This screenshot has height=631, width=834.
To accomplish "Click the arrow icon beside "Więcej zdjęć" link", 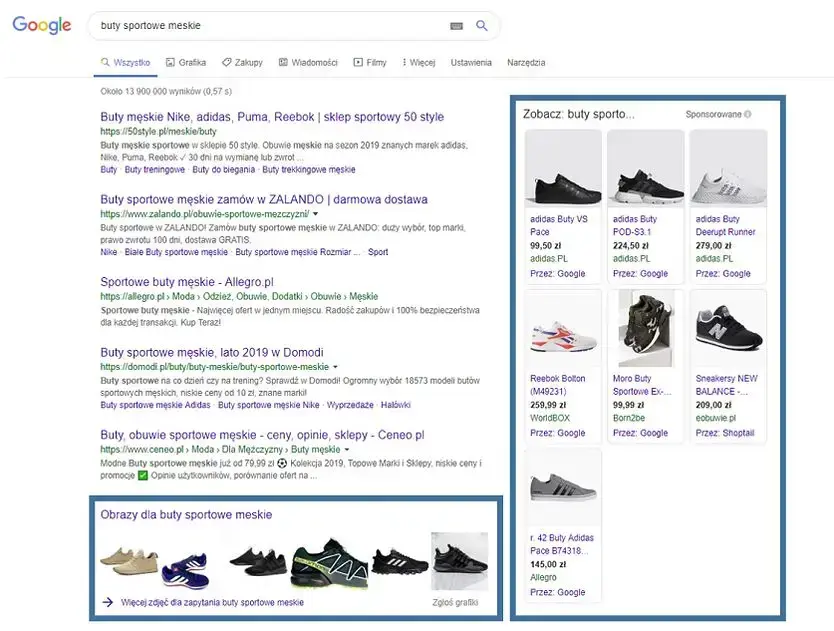I will point(107,601).
